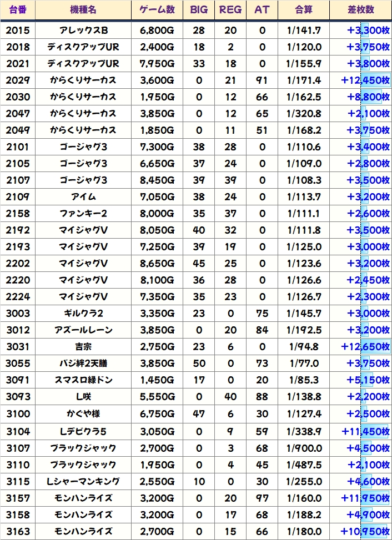The width and height of the screenshot is (392, 540).
Task: Click machine number 2049
Action: coord(18,130)
